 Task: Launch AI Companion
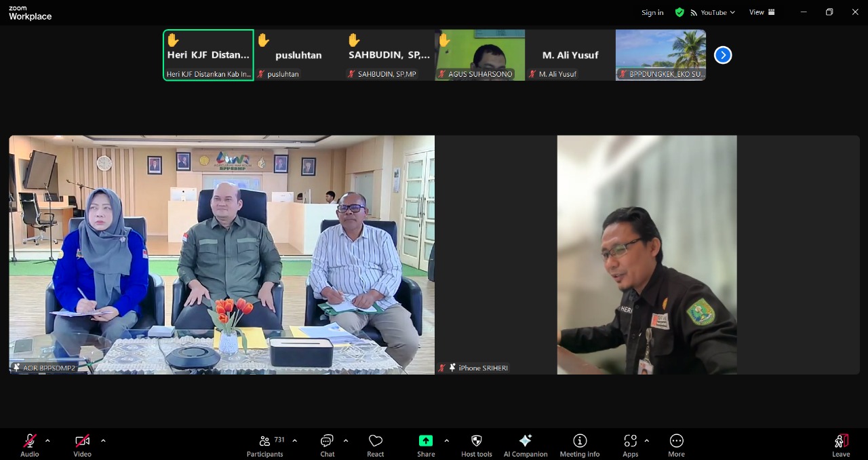[525, 444]
